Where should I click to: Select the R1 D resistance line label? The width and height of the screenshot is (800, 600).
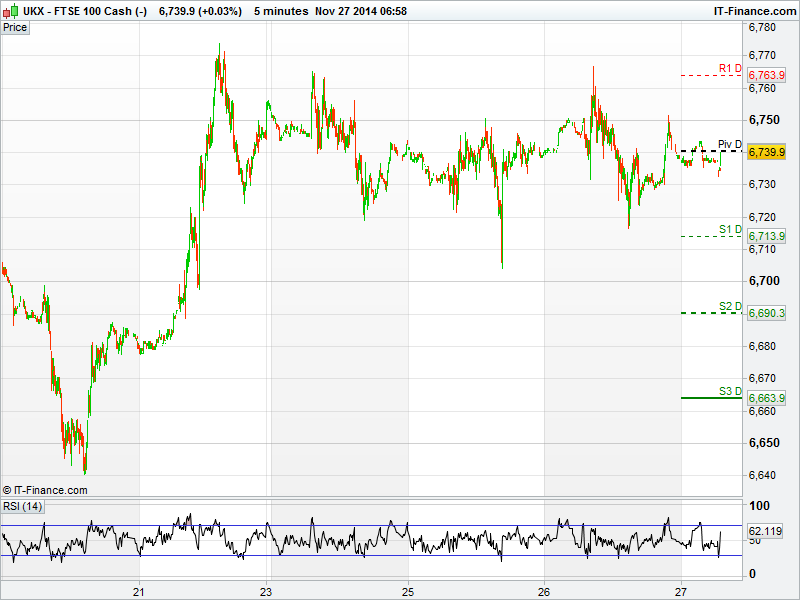(730, 68)
